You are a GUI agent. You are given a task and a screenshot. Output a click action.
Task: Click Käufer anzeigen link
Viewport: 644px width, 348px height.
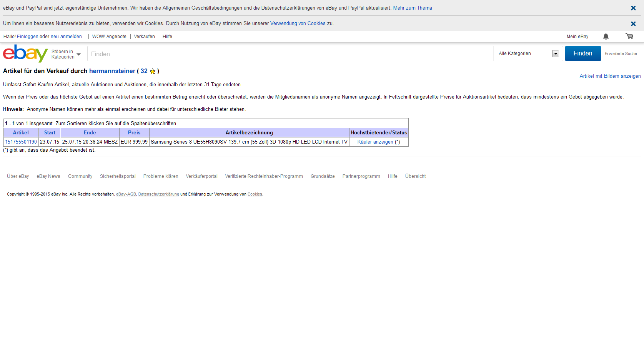coord(375,142)
